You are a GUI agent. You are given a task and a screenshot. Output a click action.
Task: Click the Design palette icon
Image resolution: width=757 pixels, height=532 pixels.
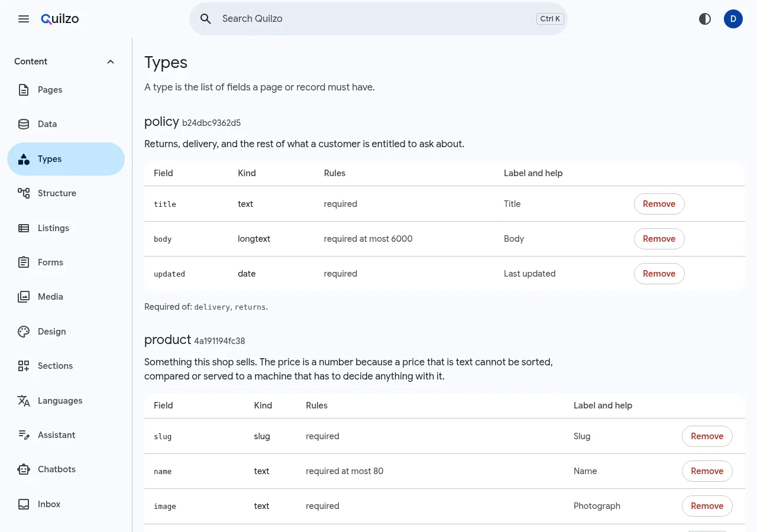coord(24,332)
